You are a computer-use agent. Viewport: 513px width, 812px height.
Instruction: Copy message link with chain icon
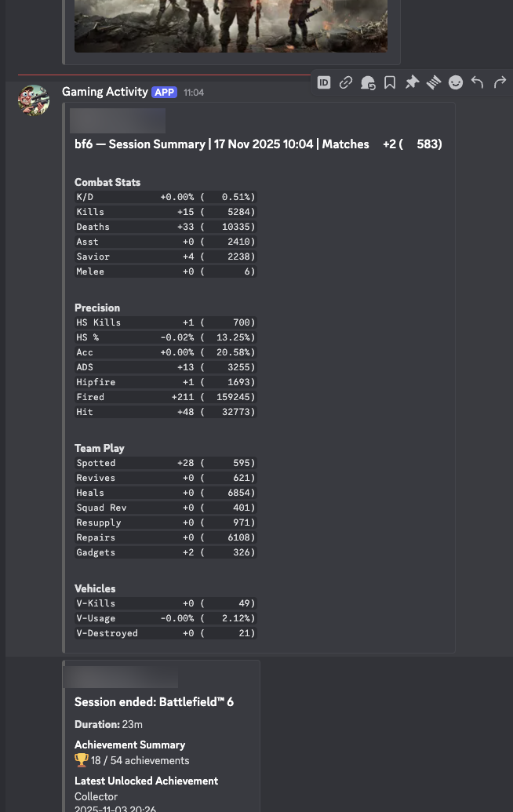[346, 82]
